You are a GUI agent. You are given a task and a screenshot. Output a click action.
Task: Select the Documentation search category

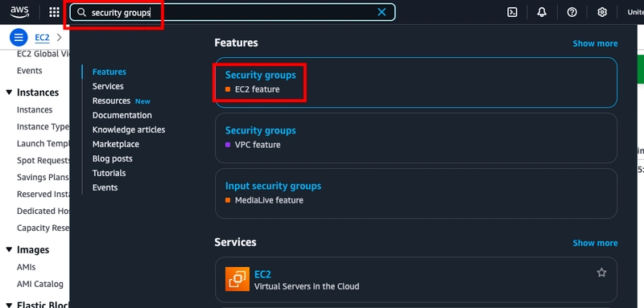122,115
